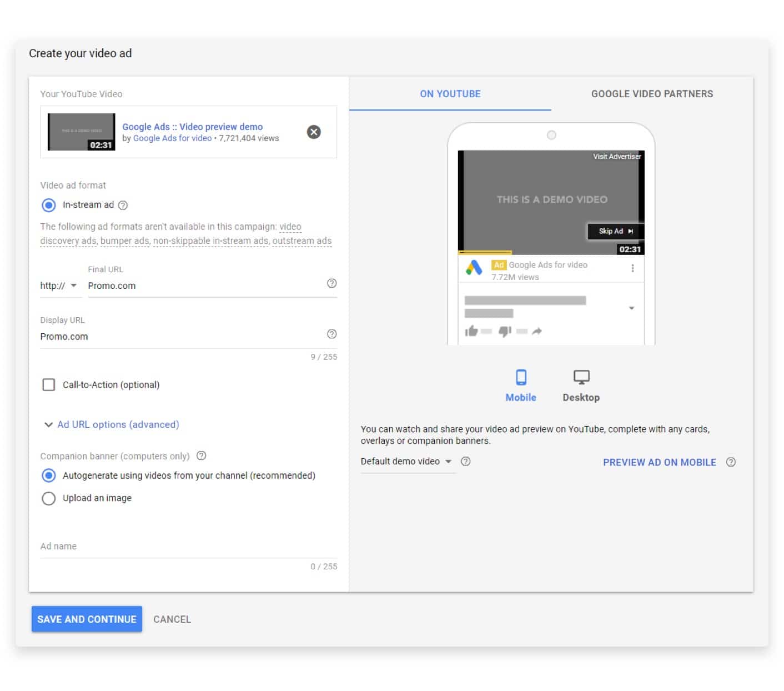Open the overflow menu in the ad preview
The width and height of the screenshot is (784, 691).
(x=632, y=268)
